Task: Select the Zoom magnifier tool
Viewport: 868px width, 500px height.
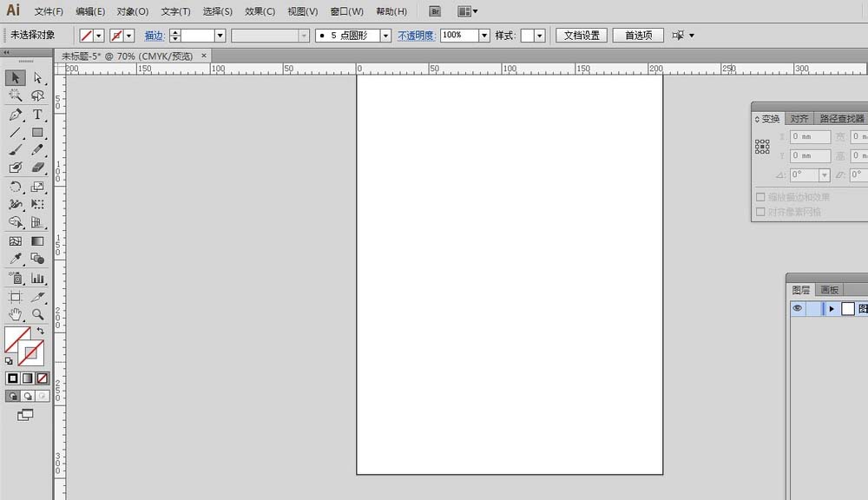Action: pyautogui.click(x=37, y=314)
